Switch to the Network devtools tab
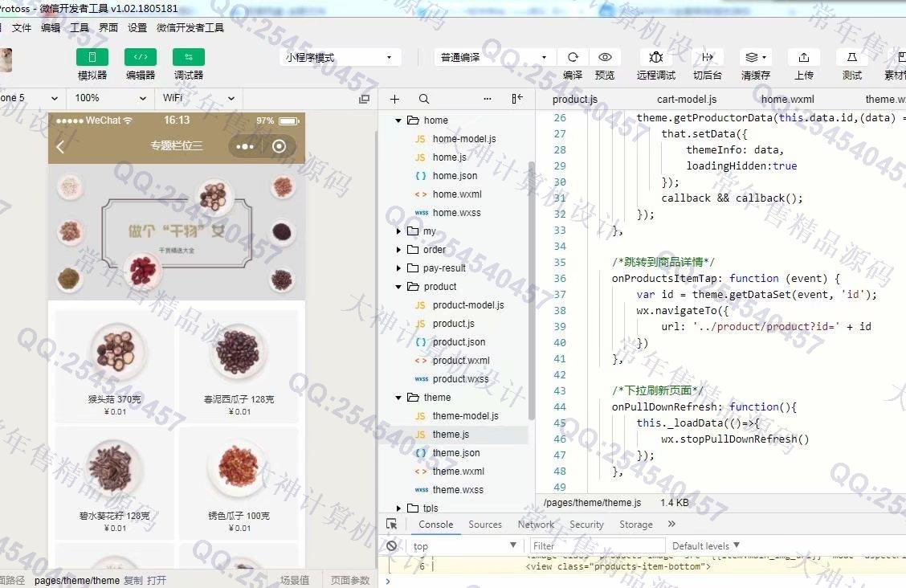Image resolution: width=906 pixels, height=588 pixels. 536,525
